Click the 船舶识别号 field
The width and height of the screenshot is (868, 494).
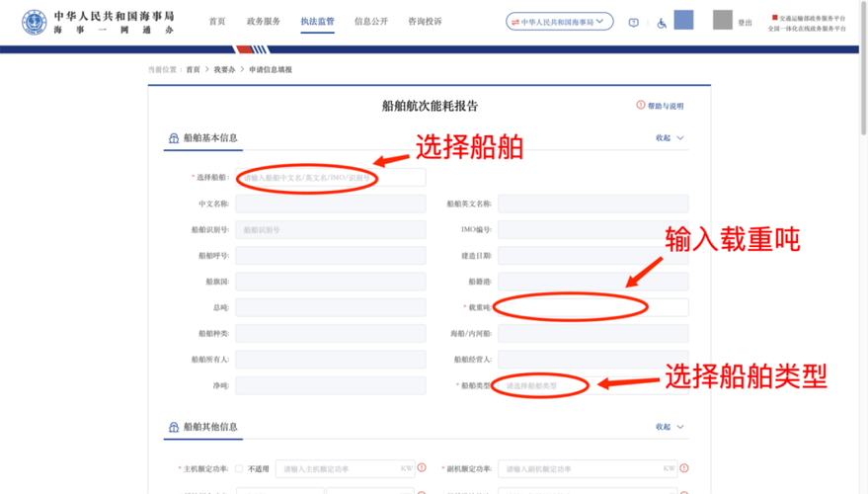331,229
